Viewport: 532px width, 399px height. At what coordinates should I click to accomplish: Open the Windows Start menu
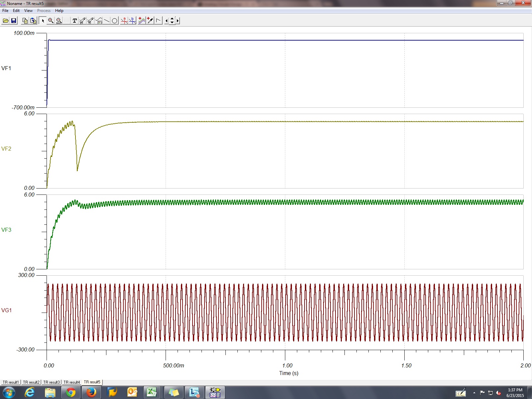(x=9, y=393)
